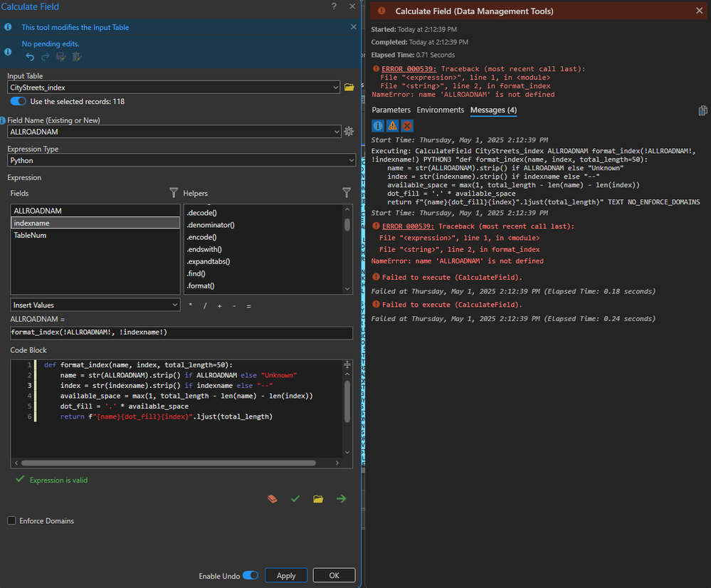Select ALLROADNAM in Fields list

coord(95,211)
